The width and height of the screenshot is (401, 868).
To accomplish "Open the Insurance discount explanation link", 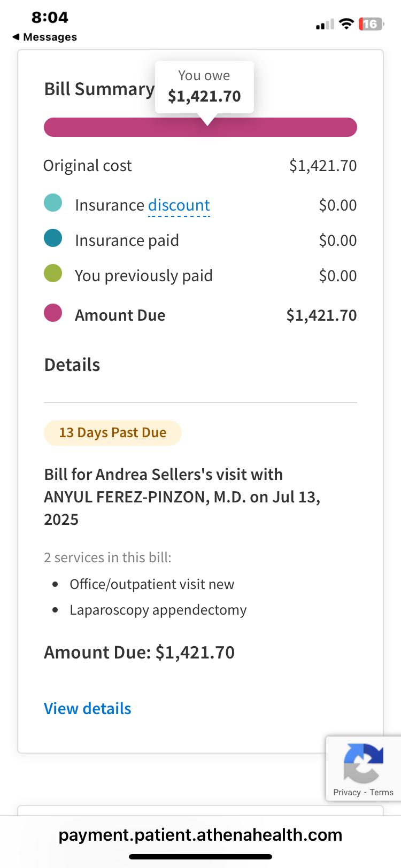I will (179, 205).
